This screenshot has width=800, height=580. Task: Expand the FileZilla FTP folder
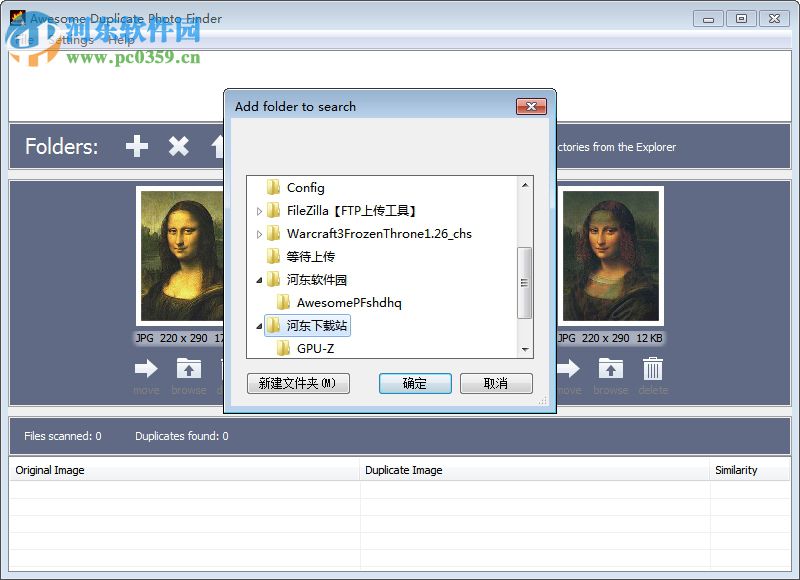[259, 210]
